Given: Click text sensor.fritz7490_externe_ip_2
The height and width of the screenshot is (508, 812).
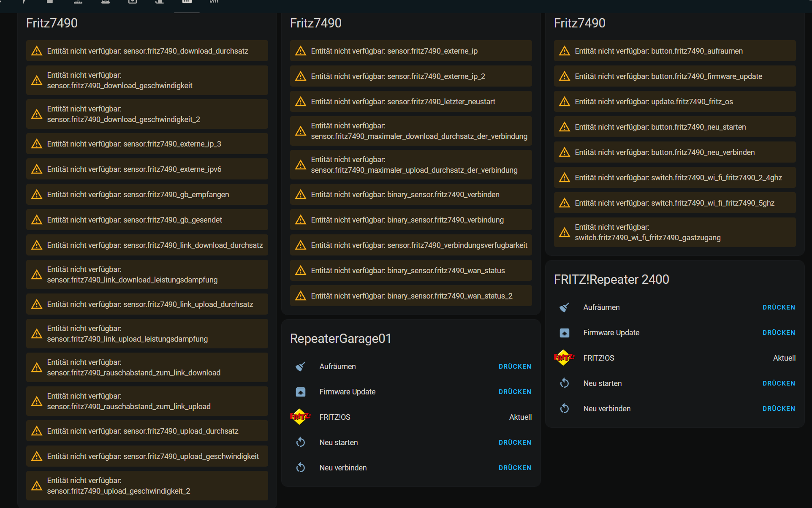Looking at the screenshot, I should coord(436,76).
